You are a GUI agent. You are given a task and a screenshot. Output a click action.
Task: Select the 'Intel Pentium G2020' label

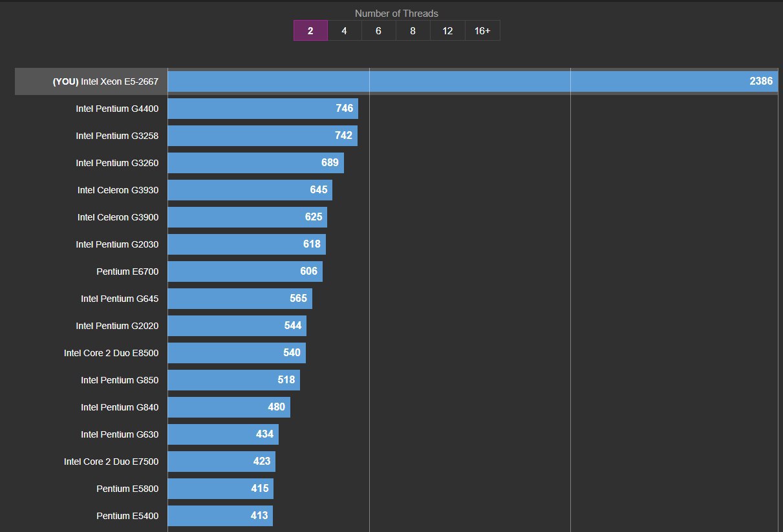117,326
